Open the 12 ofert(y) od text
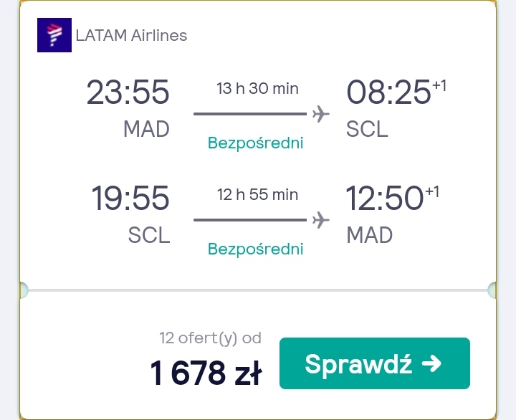Image resolution: width=516 pixels, height=420 pixels. point(210,338)
